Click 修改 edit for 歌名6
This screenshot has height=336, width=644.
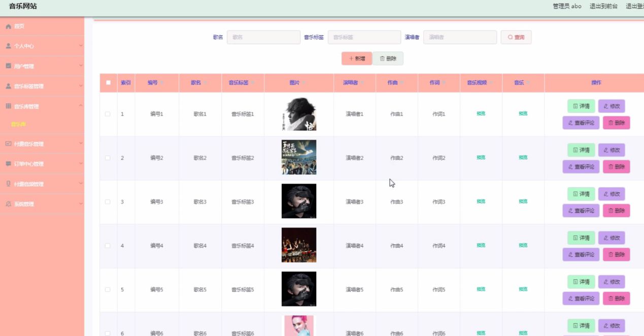click(612, 325)
